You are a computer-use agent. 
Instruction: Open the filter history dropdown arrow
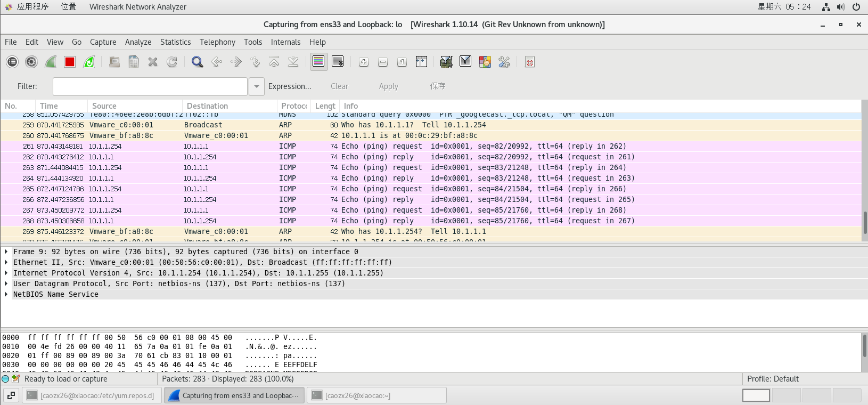[x=257, y=86]
